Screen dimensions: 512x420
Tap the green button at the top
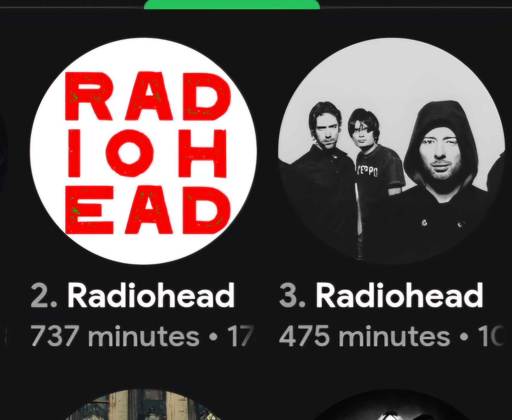click(x=232, y=4)
